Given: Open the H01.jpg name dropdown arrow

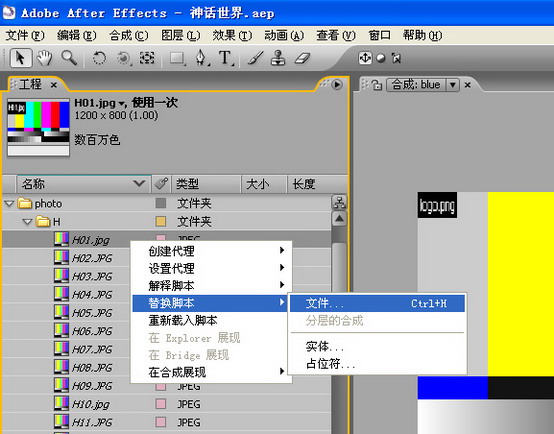Looking at the screenshot, I should click(121, 104).
